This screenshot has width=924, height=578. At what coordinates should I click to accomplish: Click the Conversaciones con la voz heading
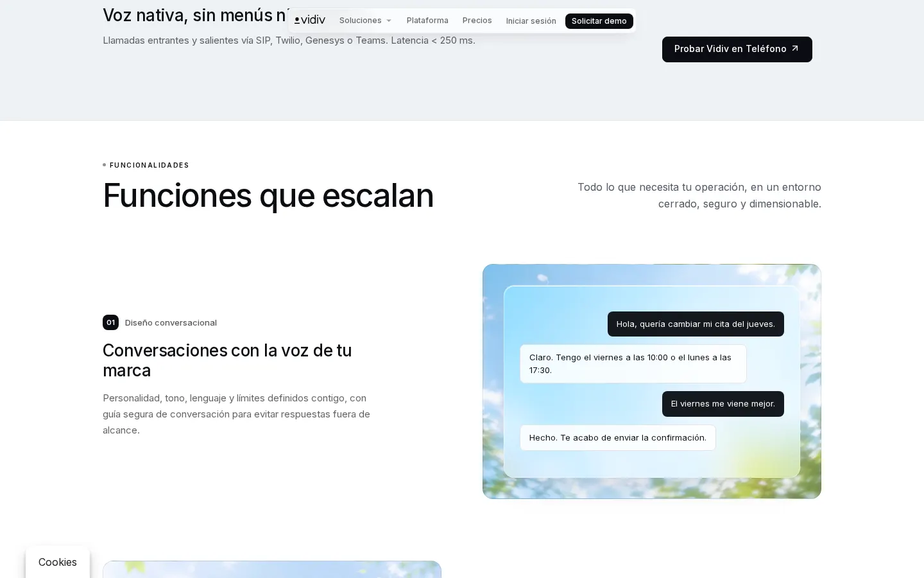point(227,360)
